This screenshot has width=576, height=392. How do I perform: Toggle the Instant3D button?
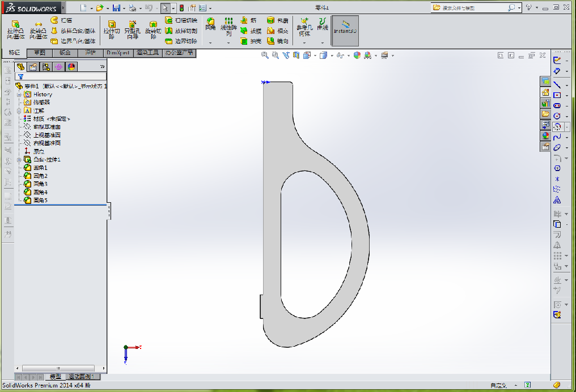345,31
